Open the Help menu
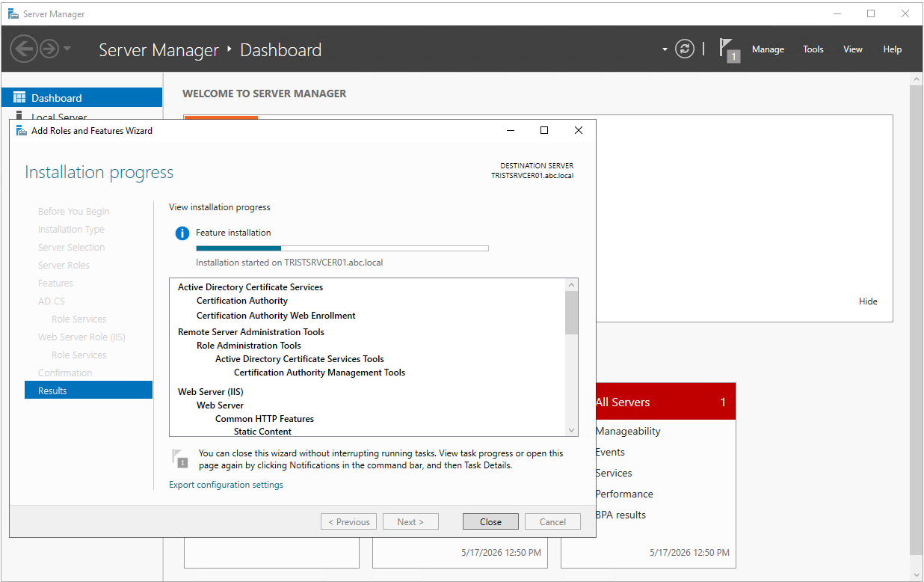924x582 pixels. [892, 49]
